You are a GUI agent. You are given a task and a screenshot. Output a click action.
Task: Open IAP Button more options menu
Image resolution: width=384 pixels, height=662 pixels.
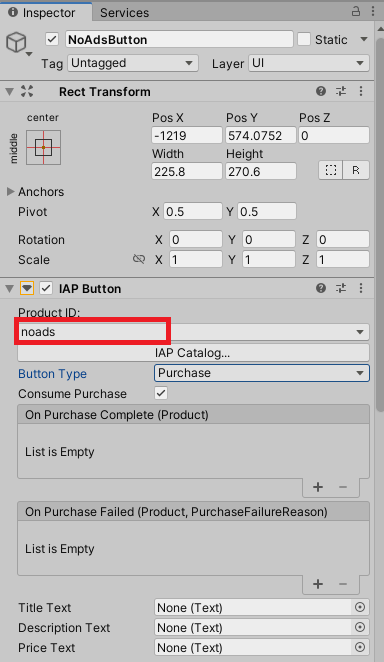click(361, 288)
